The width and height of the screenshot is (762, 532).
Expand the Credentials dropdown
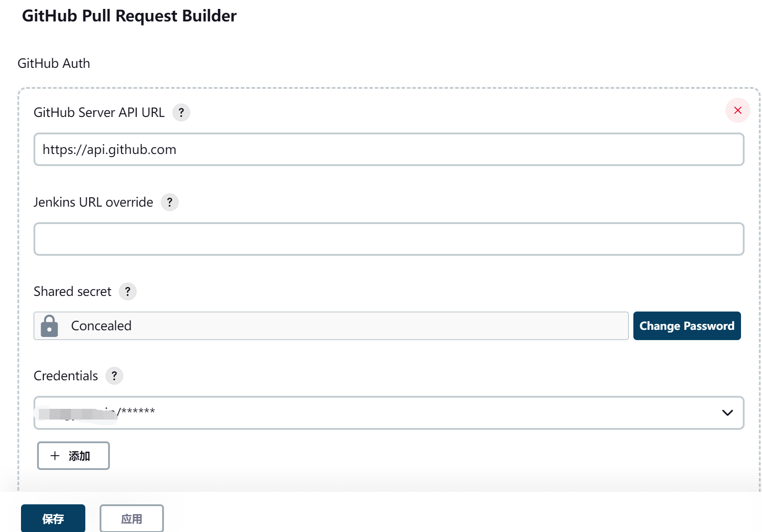pos(727,413)
